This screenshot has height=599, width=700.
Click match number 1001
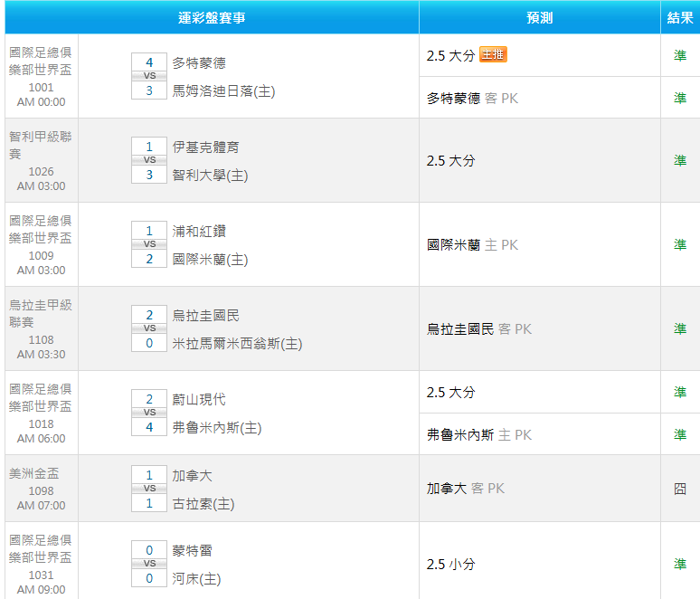coord(41,88)
